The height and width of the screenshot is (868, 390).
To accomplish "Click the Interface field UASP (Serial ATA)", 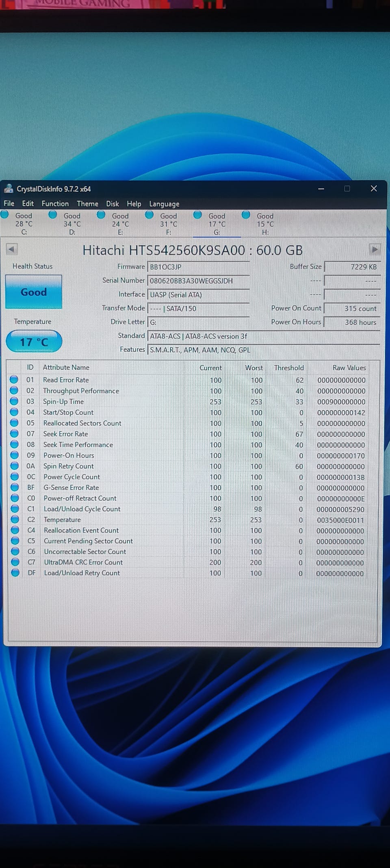I will 198,295.
